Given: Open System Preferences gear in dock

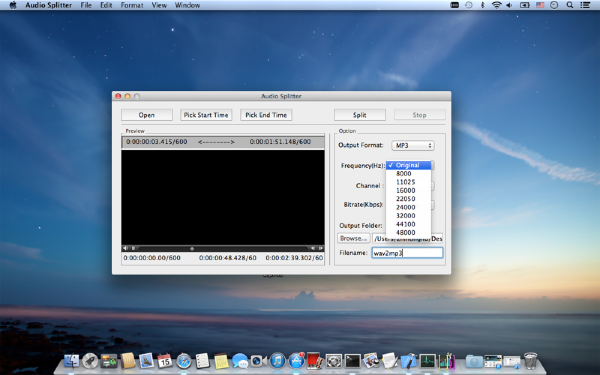Looking at the screenshot, I should click(333, 361).
